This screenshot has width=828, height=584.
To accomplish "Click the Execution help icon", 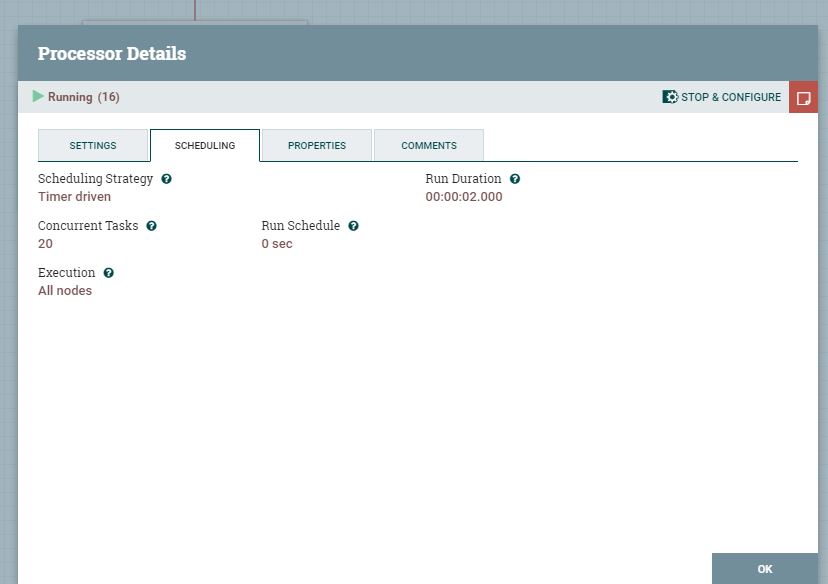I will point(107,272).
